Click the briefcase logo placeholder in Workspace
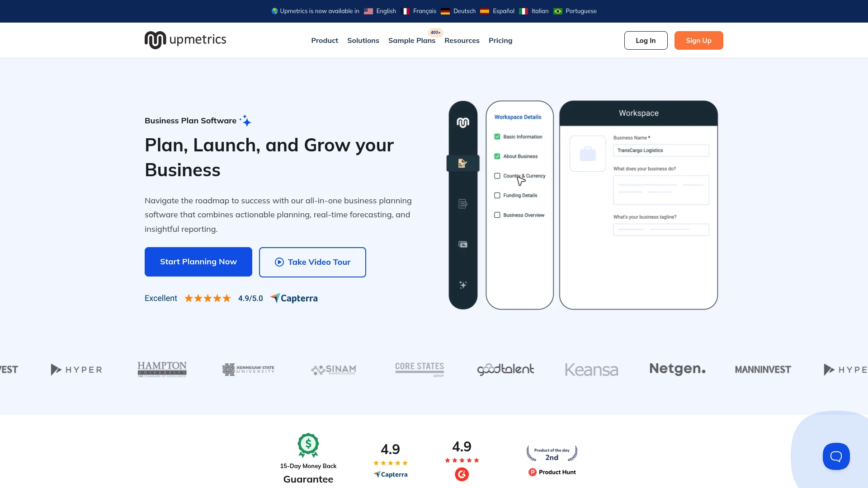 pos(588,154)
